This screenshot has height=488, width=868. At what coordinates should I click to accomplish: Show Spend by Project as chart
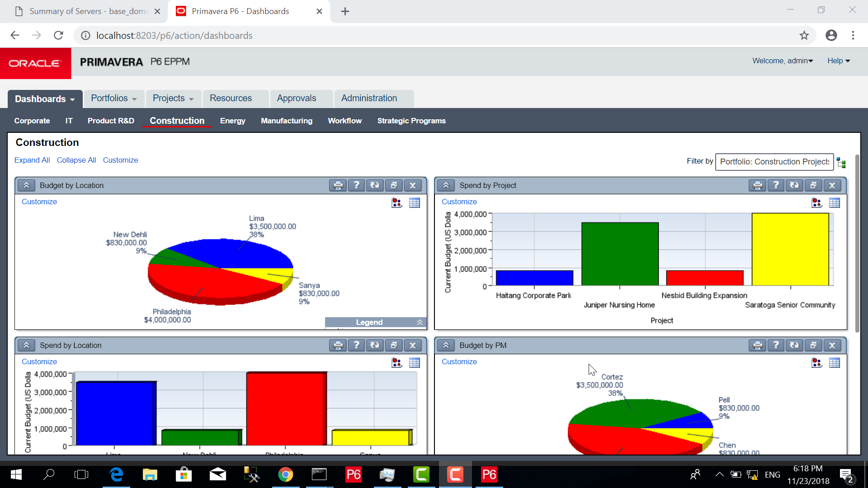tap(816, 203)
